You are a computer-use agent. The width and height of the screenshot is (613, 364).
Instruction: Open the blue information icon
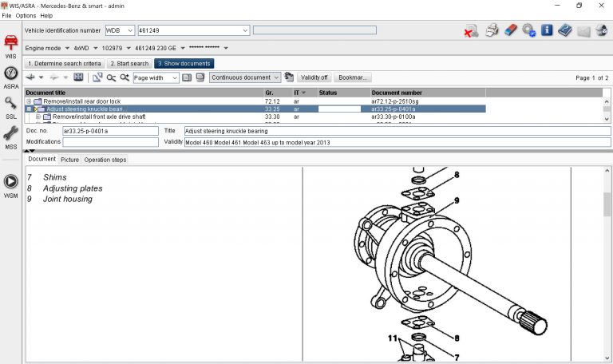click(x=547, y=30)
